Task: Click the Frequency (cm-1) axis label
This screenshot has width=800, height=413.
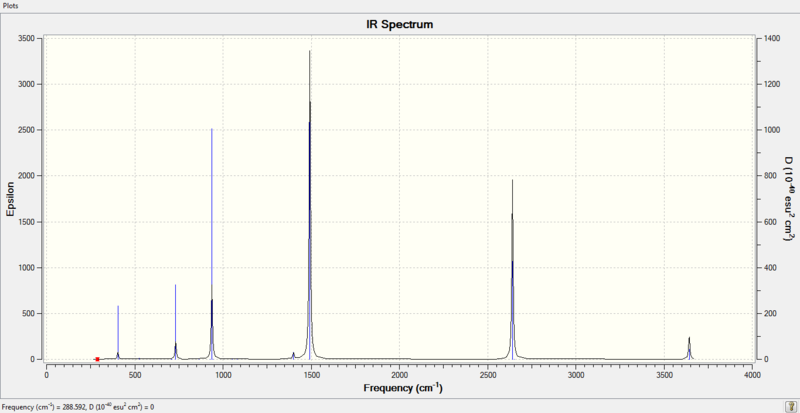Action: 403,388
